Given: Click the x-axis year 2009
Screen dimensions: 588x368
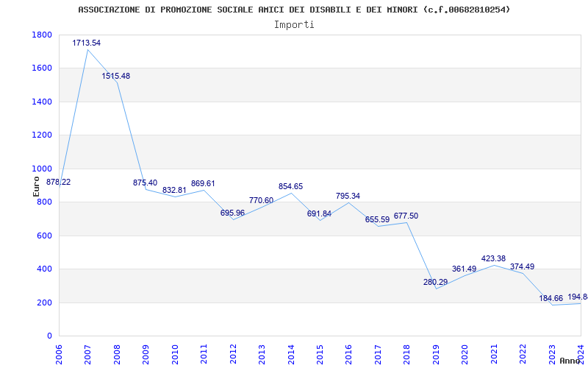Looking at the screenshot, I should (146, 355).
